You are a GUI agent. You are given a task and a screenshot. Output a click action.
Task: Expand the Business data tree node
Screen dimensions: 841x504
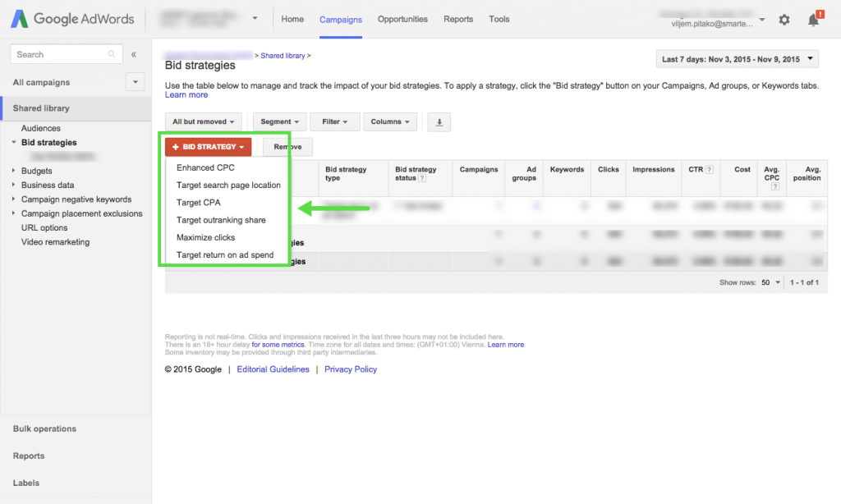click(14, 185)
